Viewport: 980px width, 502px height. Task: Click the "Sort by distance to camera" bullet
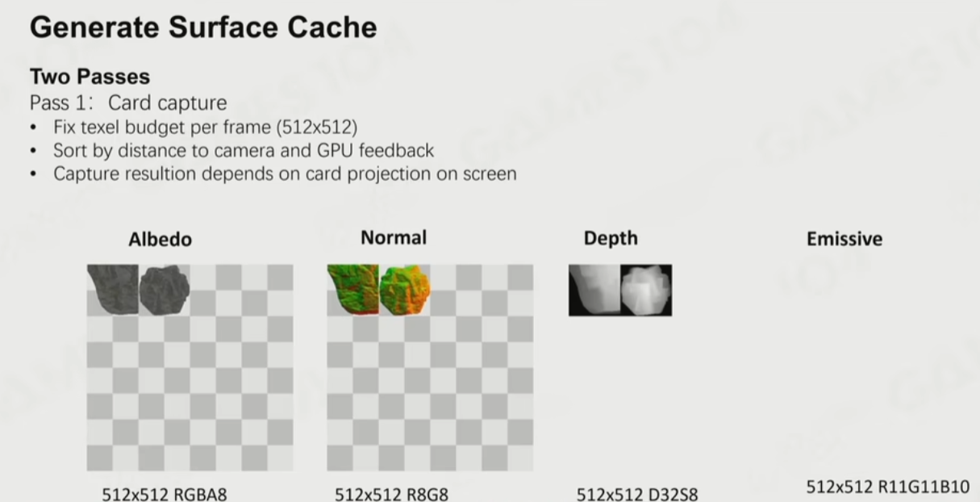tap(243, 150)
